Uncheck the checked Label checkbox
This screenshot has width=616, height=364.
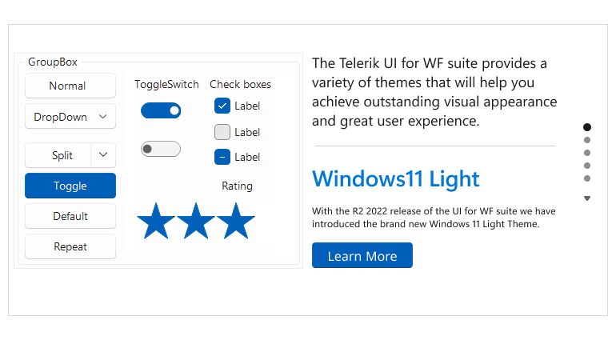coord(222,106)
